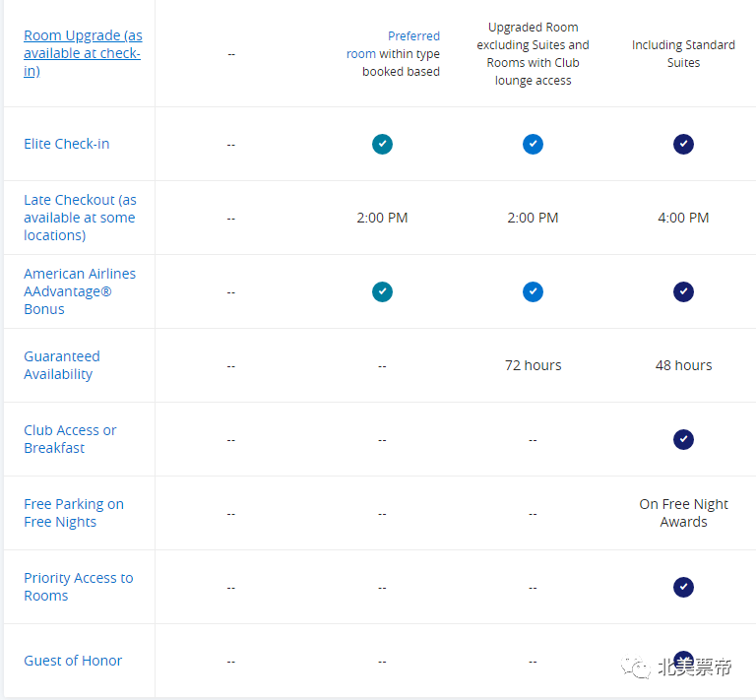Click the bright blue Elite Check-in checkmark
Viewport: 756px width, 700px height.
point(533,144)
